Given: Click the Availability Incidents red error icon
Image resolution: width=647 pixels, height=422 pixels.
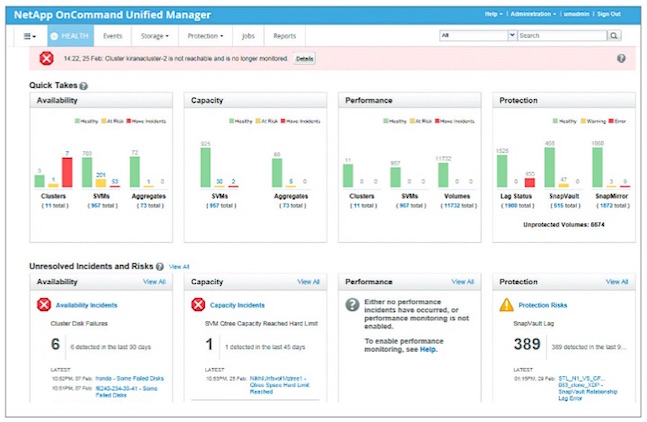Looking at the screenshot, I should click(x=44, y=305).
